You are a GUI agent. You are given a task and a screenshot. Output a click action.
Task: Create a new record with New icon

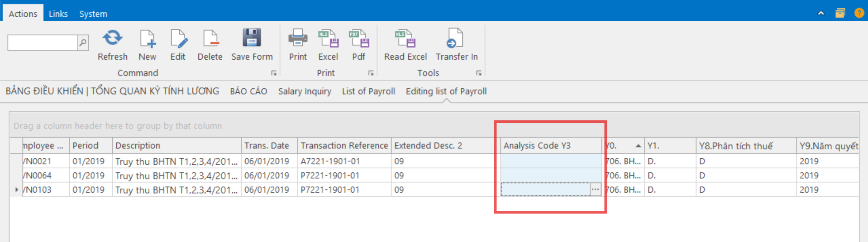point(147,39)
